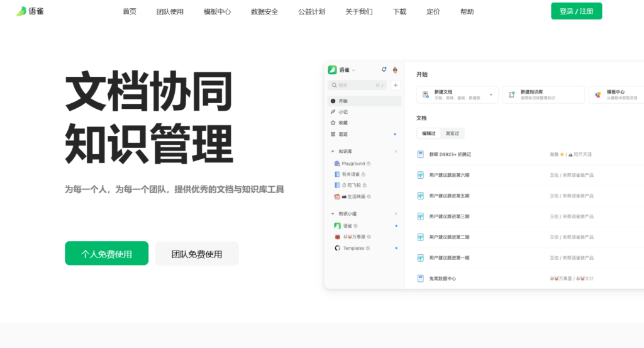Open the document 用户建议跟进第五期
The width and height of the screenshot is (644, 348).
click(449, 196)
